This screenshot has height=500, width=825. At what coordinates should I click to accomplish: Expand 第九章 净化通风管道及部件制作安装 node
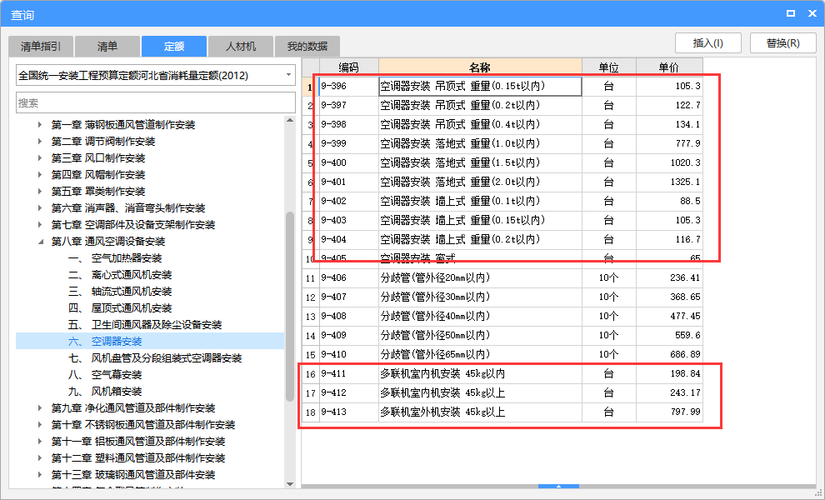coord(41,408)
